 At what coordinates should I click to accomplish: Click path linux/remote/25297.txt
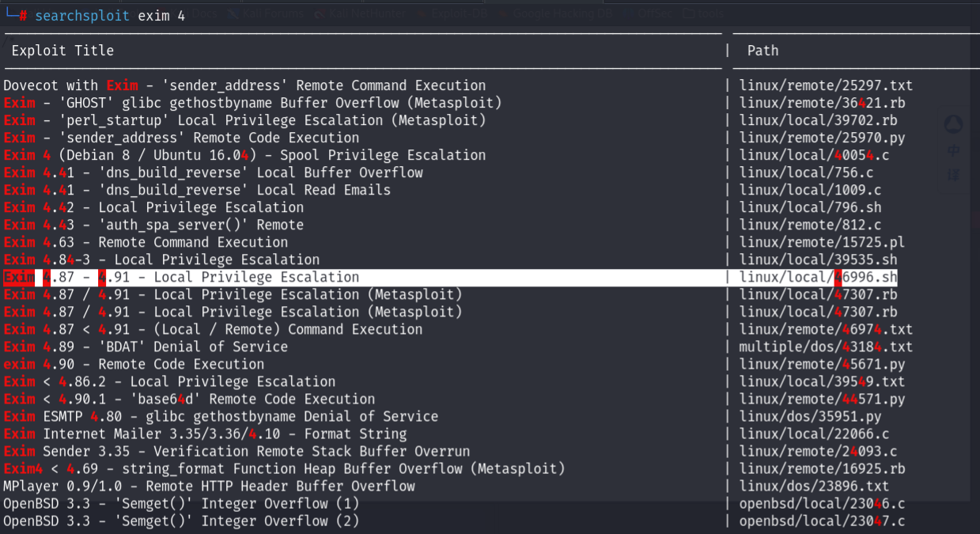(826, 85)
